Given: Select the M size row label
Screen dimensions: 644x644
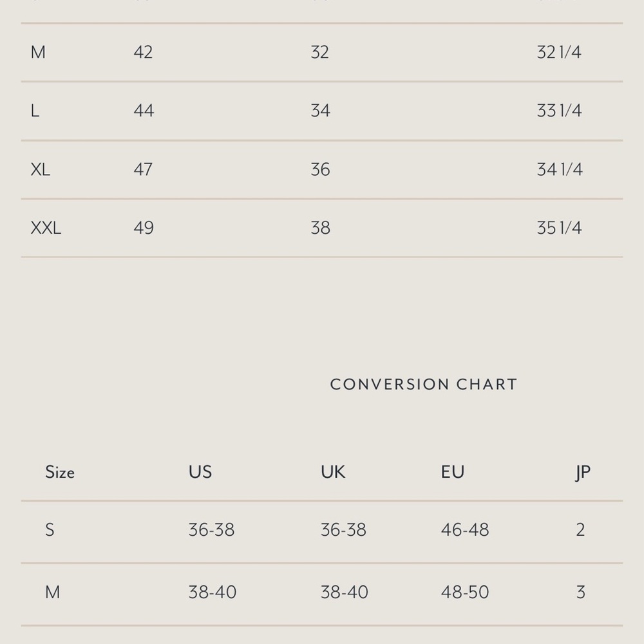Looking at the screenshot, I should [38, 52].
